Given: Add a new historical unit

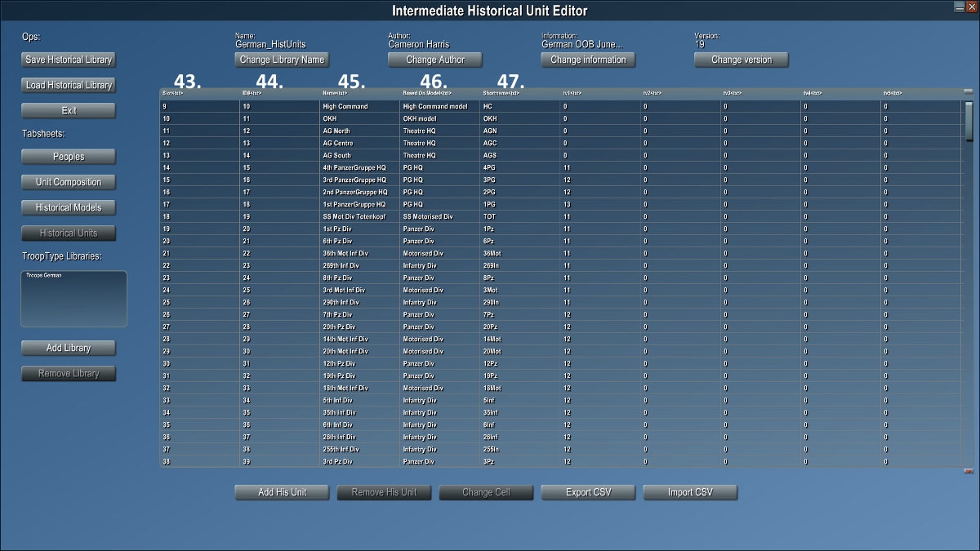Looking at the screenshot, I should tap(283, 492).
